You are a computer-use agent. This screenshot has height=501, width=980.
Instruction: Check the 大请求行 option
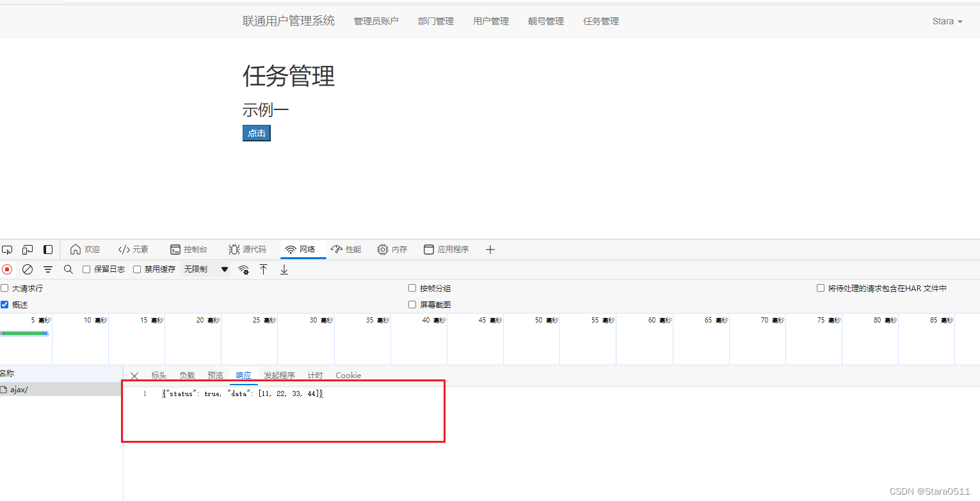(4, 289)
